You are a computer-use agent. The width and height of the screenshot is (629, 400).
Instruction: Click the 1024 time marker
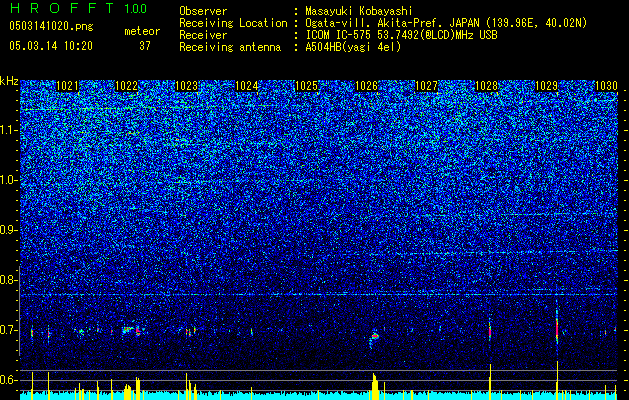click(x=246, y=86)
